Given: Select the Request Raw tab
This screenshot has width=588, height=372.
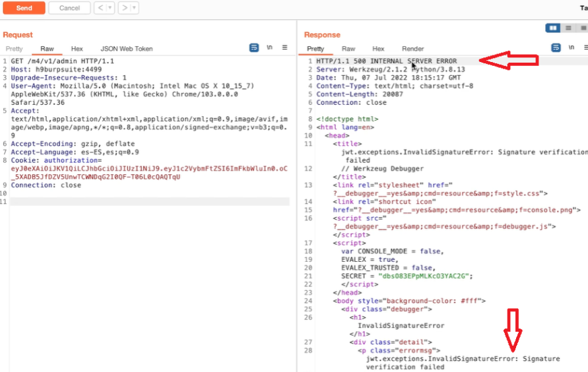Looking at the screenshot, I should coord(48,49).
